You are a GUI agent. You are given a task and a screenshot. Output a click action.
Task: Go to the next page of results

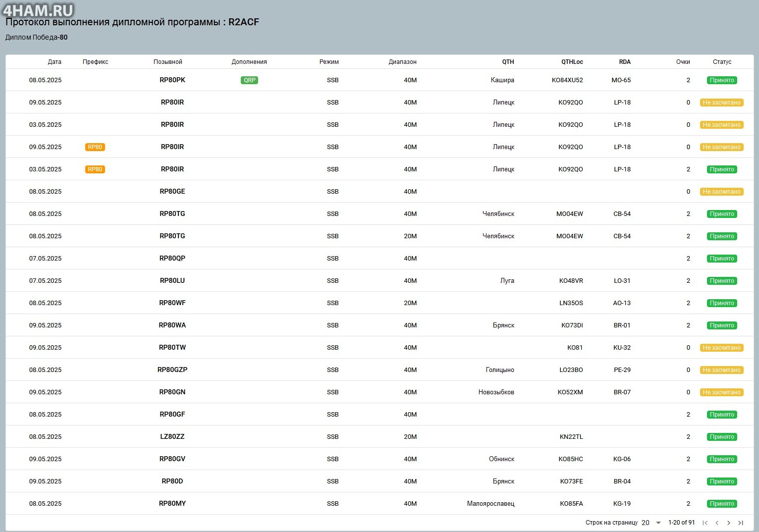click(728, 523)
